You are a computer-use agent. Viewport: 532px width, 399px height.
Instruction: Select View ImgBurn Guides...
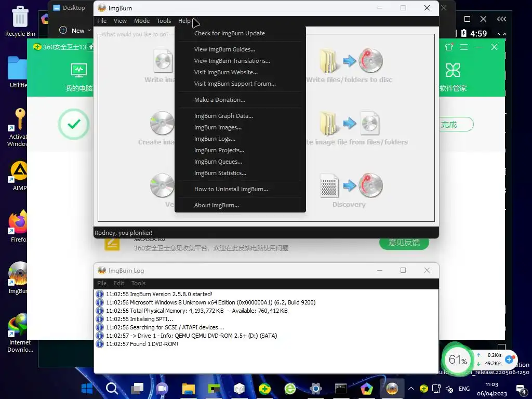224,49
